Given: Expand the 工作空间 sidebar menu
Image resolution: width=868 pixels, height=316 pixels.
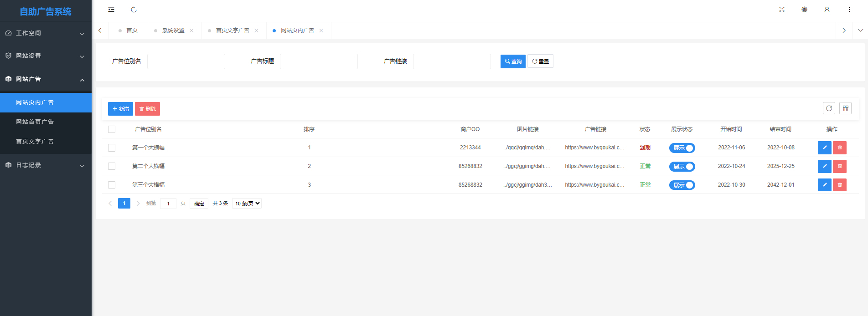Looking at the screenshot, I should 46,33.
